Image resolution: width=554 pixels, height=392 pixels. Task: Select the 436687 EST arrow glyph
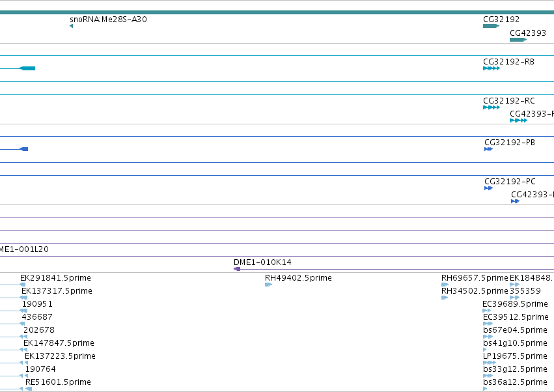[23, 324]
